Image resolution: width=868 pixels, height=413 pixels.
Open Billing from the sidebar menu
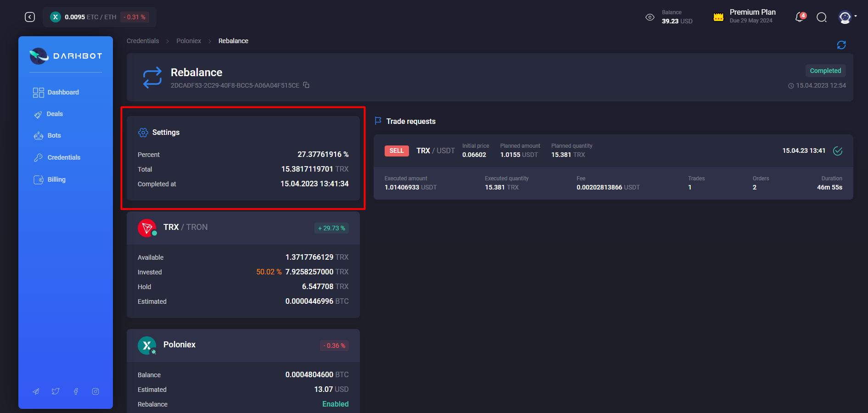click(56, 179)
